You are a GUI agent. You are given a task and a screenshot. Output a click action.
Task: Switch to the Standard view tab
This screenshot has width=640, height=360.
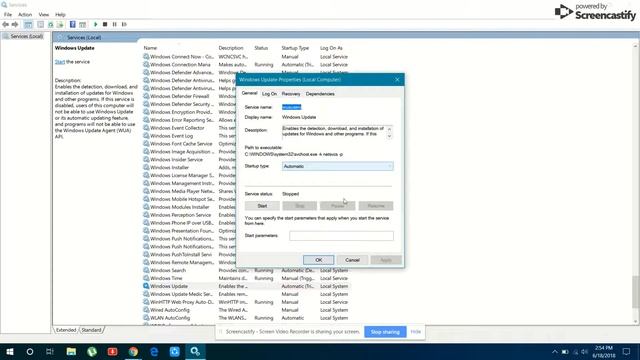pos(91,330)
